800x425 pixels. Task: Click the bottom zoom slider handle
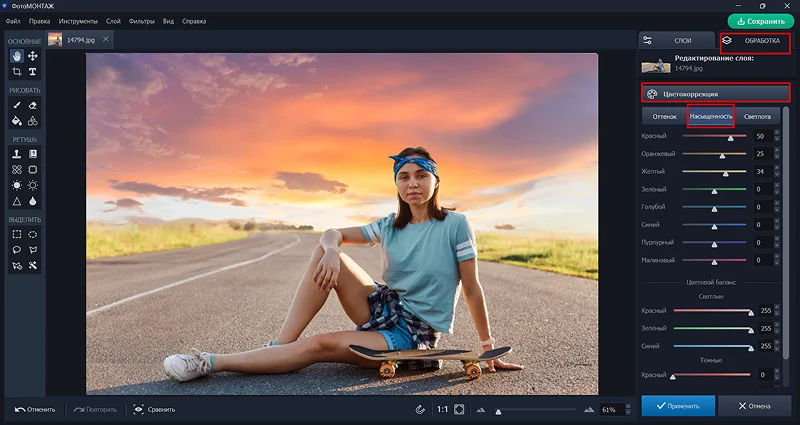(498, 411)
